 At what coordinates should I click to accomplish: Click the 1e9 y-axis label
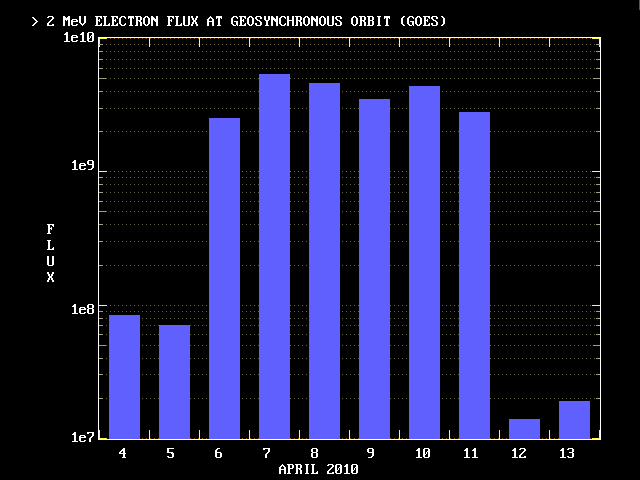point(83,165)
